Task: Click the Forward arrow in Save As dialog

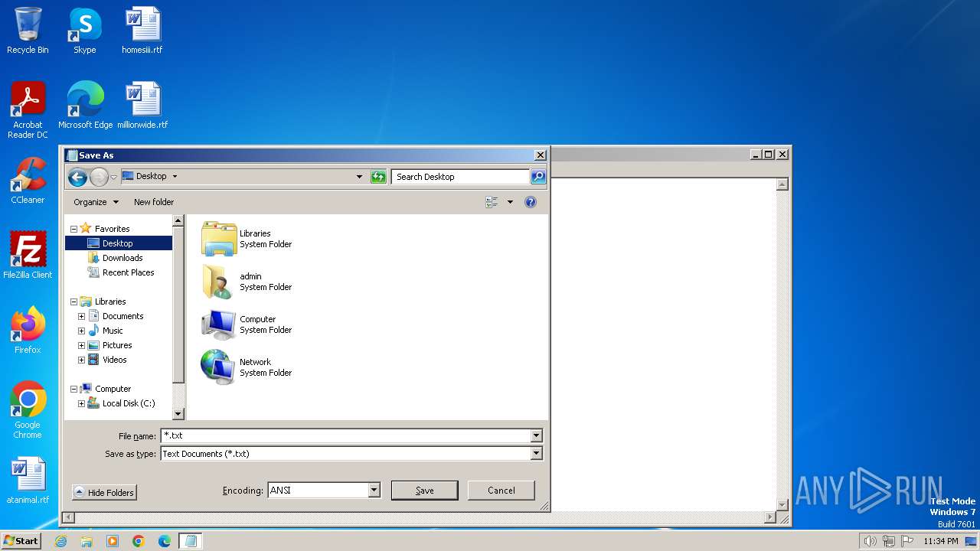Action: [99, 178]
